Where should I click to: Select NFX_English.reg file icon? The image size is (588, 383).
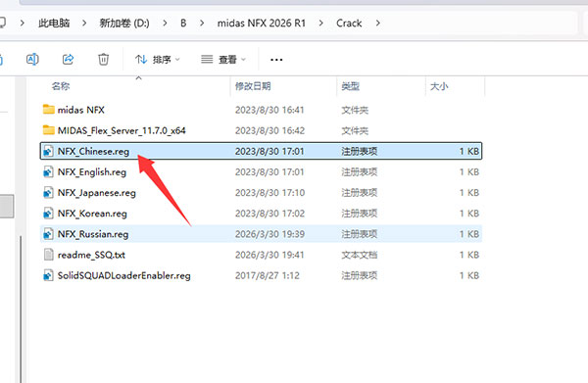point(48,171)
